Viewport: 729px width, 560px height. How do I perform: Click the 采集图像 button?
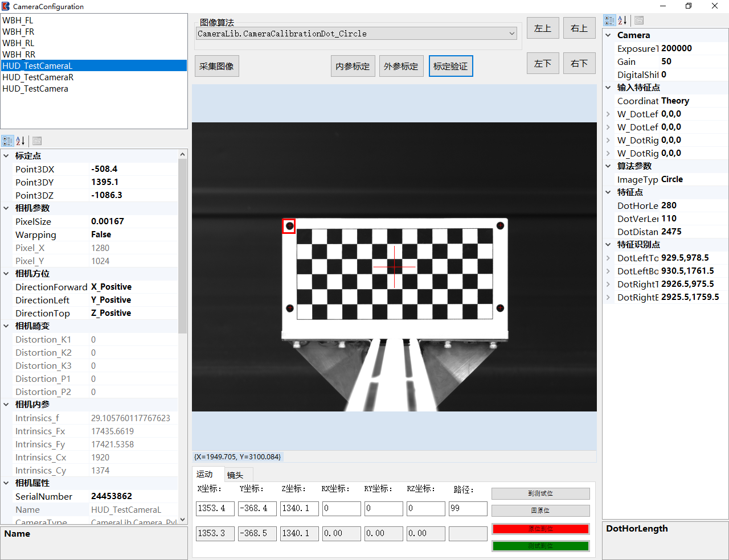coord(216,66)
